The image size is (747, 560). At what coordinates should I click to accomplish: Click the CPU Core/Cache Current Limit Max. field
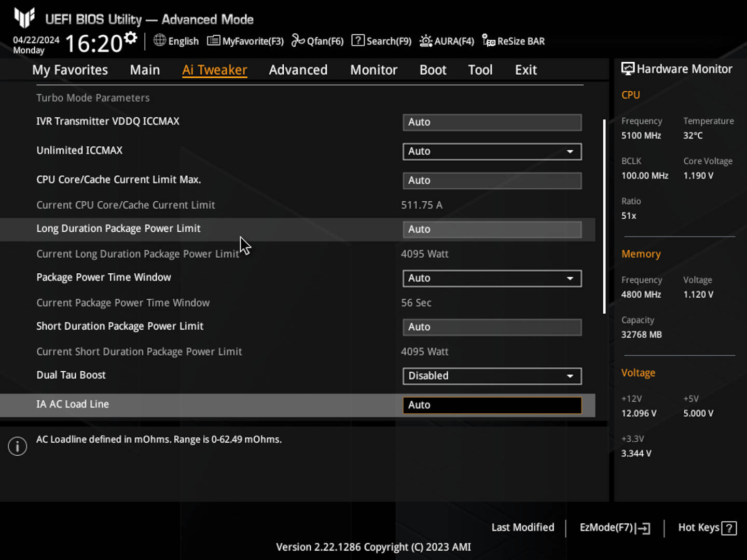pos(492,180)
